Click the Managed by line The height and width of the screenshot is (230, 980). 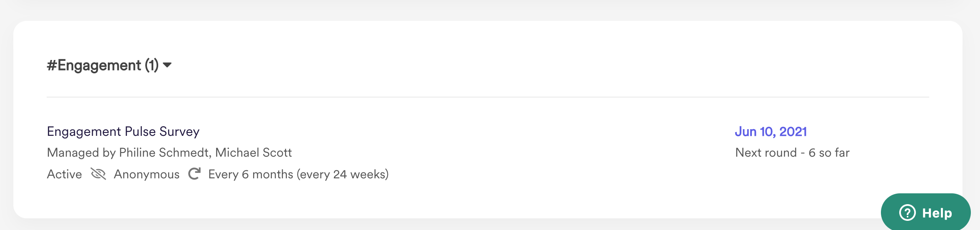pos(169,152)
